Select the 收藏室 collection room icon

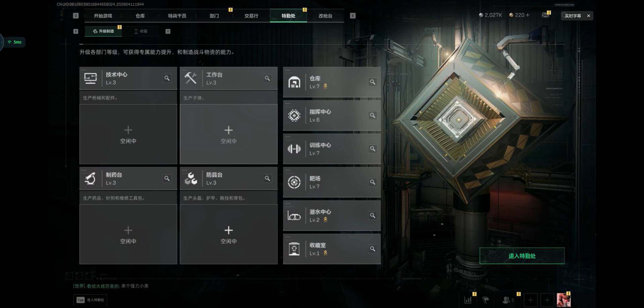click(x=294, y=249)
